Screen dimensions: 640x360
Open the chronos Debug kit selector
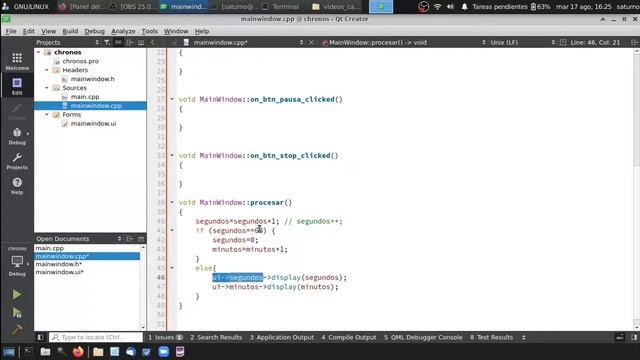pos(17,261)
